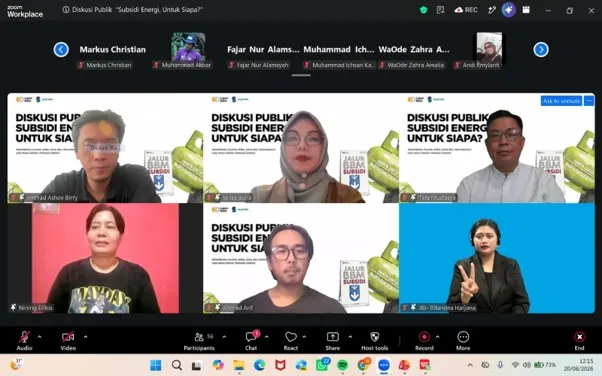Open the More options menu
The image size is (602, 376).
click(x=463, y=340)
